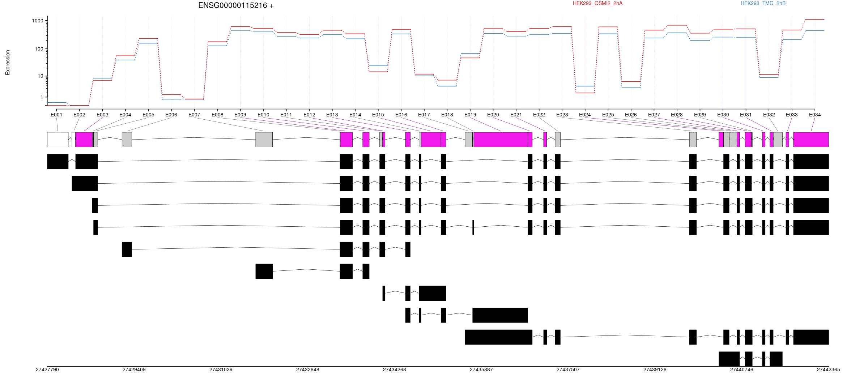Click exon label E006

point(171,115)
